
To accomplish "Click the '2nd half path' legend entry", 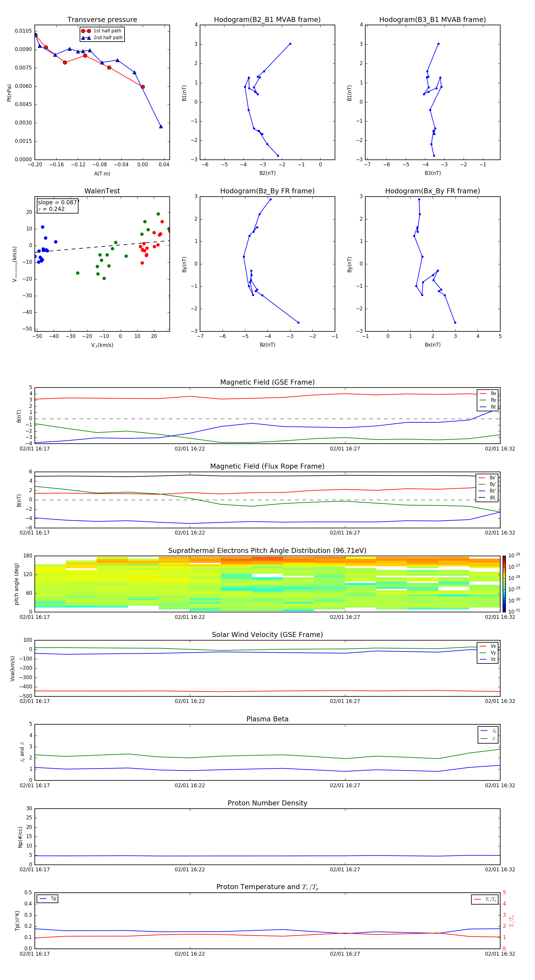I will click(x=102, y=38).
